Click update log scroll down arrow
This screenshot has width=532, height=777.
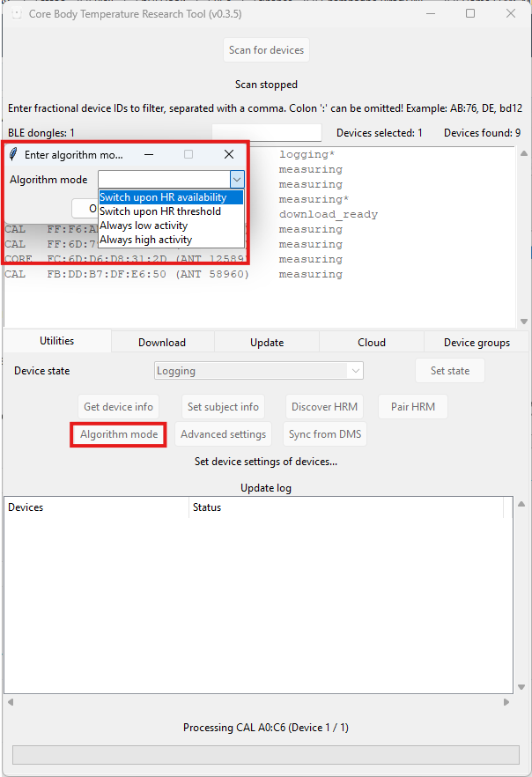(521, 687)
